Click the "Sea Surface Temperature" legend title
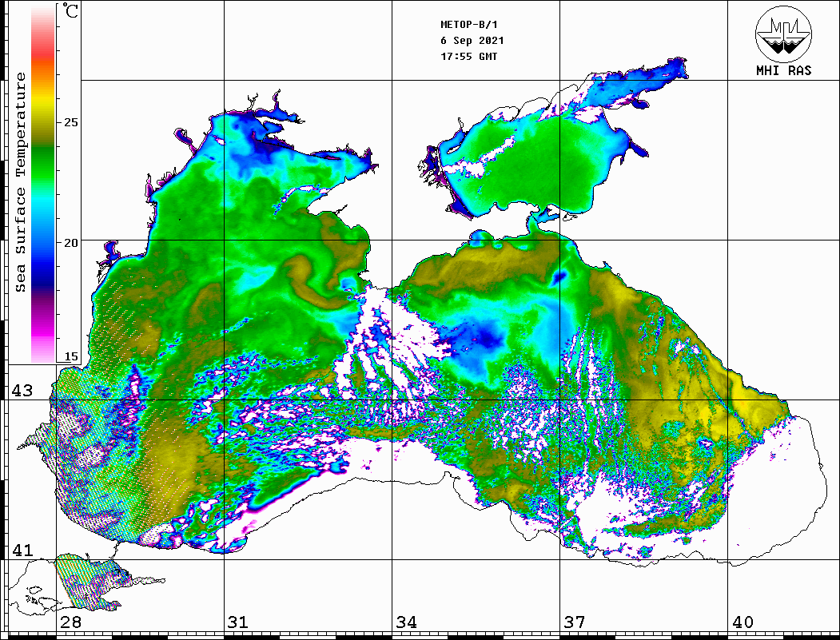 pyautogui.click(x=20, y=182)
